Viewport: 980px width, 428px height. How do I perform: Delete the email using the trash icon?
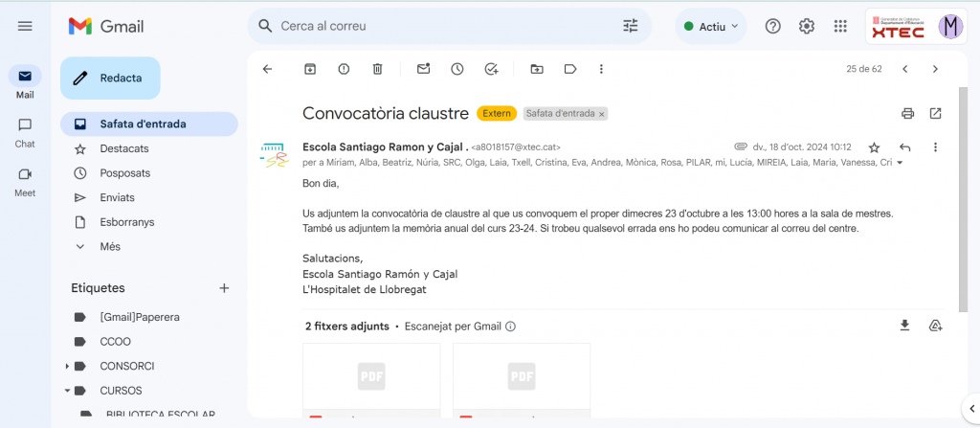378,69
